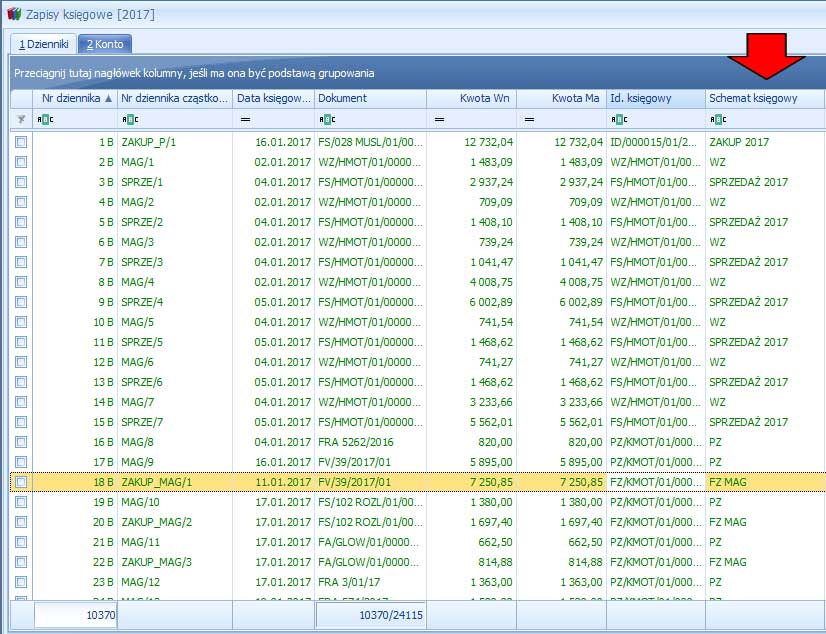The image size is (826, 634).
Task: Click the grouping panel drop area
Action: point(417,73)
